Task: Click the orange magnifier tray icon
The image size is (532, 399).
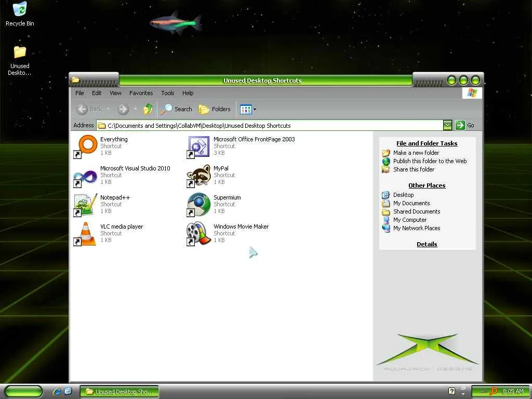Action: pyautogui.click(x=493, y=391)
